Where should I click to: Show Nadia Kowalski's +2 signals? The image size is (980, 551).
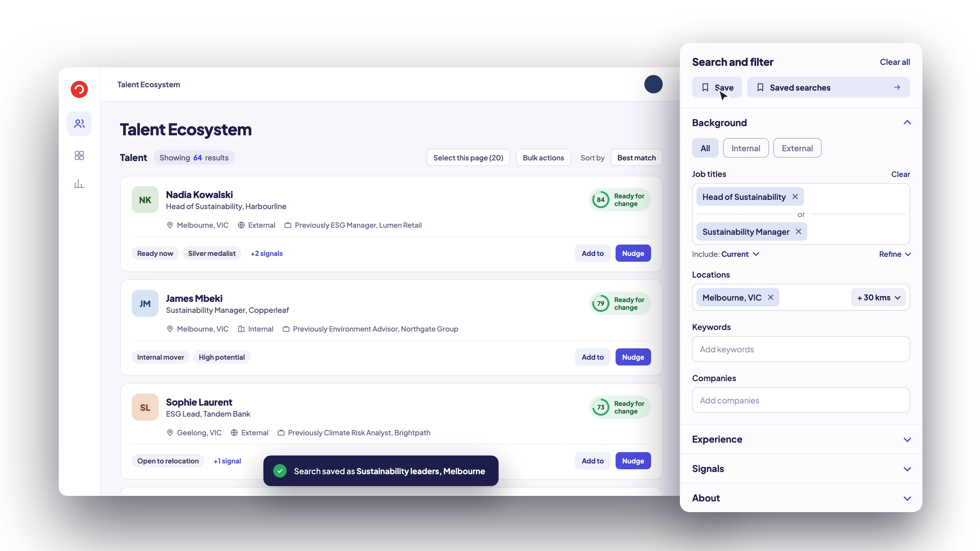(266, 253)
